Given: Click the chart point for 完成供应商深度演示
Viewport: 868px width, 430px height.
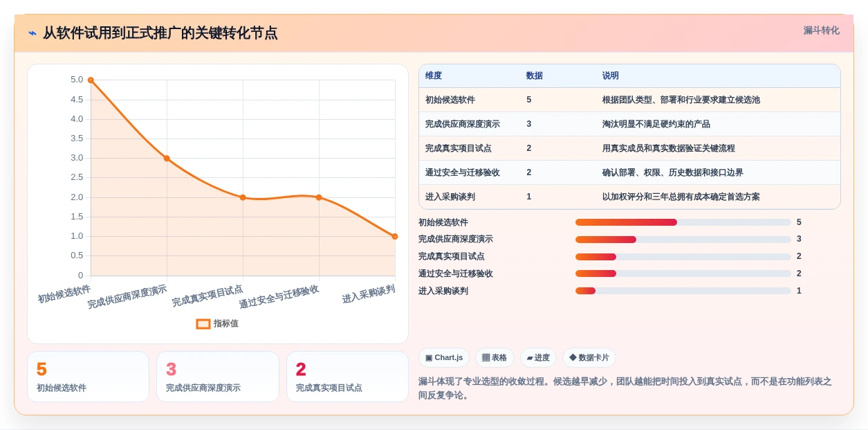Looking at the screenshot, I should pos(167,159).
